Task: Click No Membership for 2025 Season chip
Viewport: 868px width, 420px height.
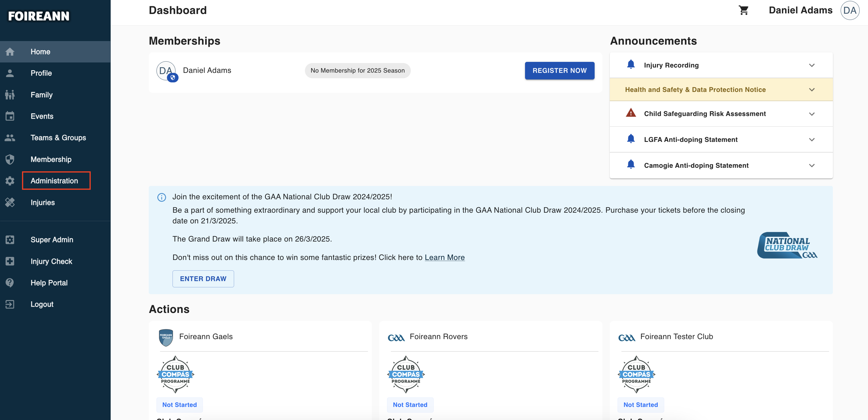Action: [x=358, y=71]
